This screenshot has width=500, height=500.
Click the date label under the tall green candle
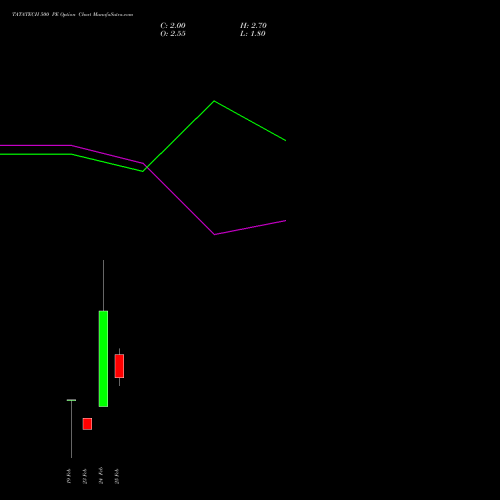click(101, 475)
